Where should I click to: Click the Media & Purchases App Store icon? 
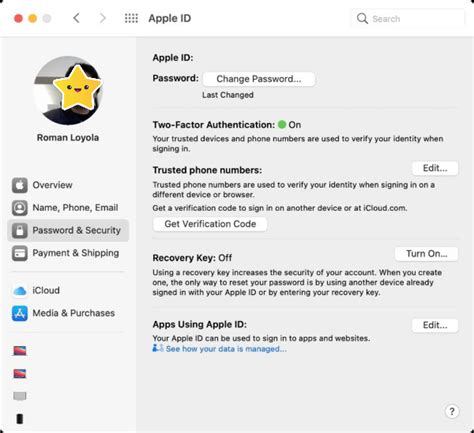pyautogui.click(x=20, y=313)
